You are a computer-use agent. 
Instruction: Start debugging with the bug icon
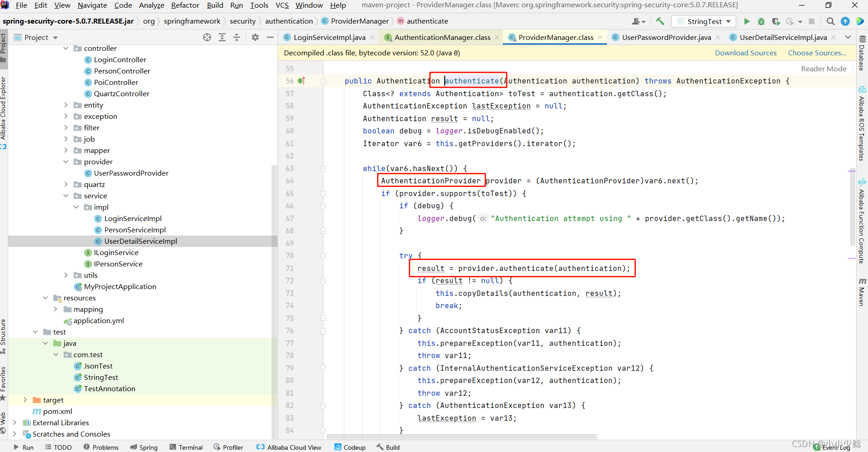[x=761, y=21]
